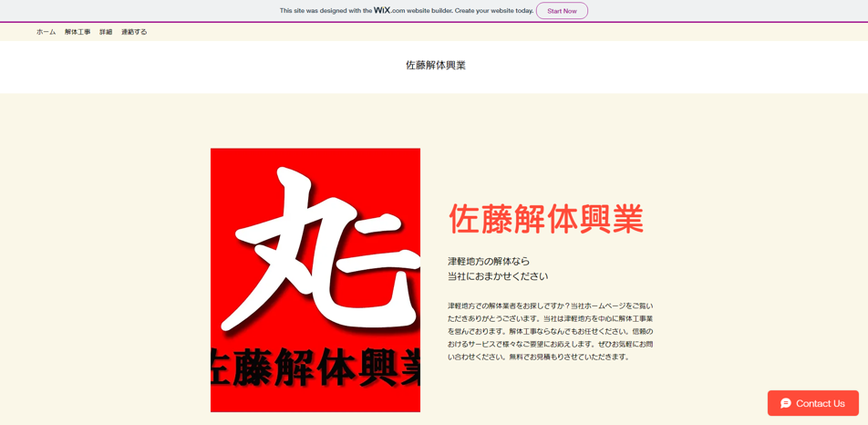Click the chat bubble icon on Contact Us
Viewport: 868px width, 425px height.
785,403
